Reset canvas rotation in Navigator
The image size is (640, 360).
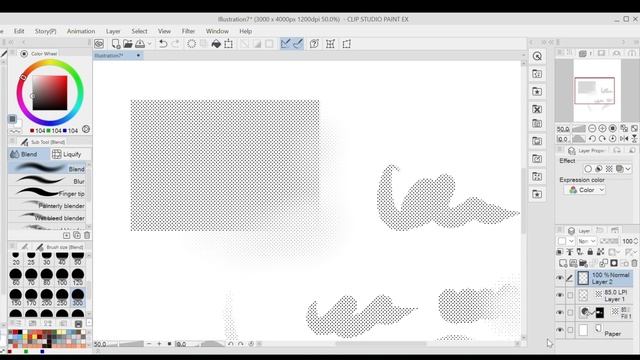(x=612, y=139)
